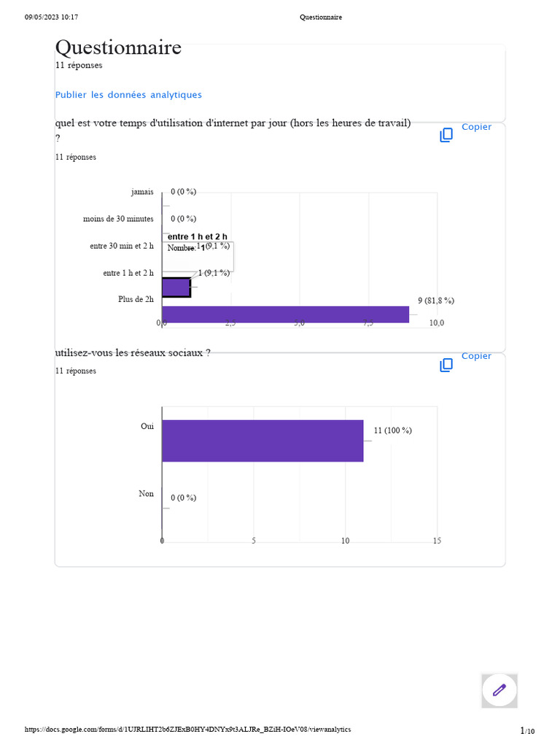The height and width of the screenshot is (747, 560).
Task: Select the highlighted entre 1 h et 2 h bar
Action: [176, 287]
